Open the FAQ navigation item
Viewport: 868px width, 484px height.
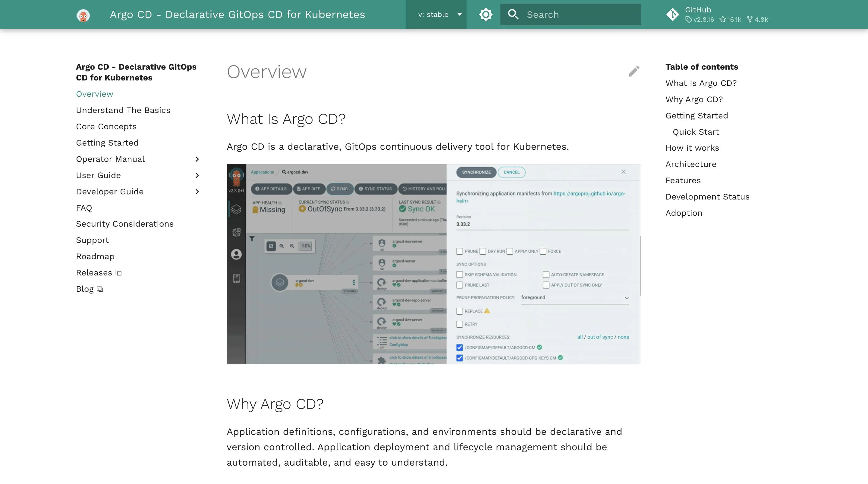tap(84, 208)
